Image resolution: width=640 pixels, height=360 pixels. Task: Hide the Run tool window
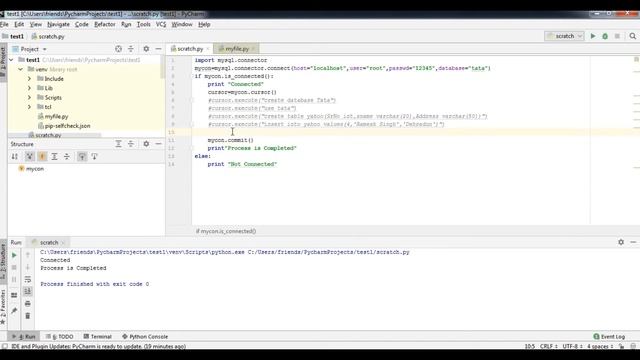coord(633,242)
